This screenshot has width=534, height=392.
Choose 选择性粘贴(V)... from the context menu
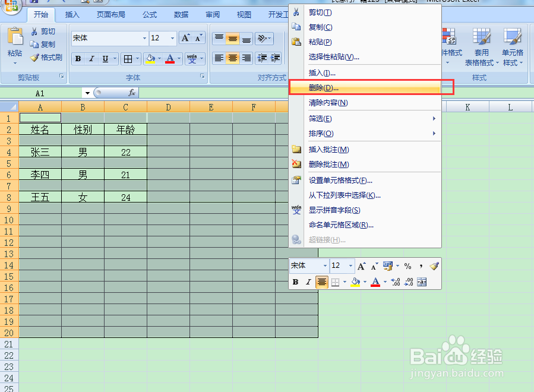[x=365, y=57]
